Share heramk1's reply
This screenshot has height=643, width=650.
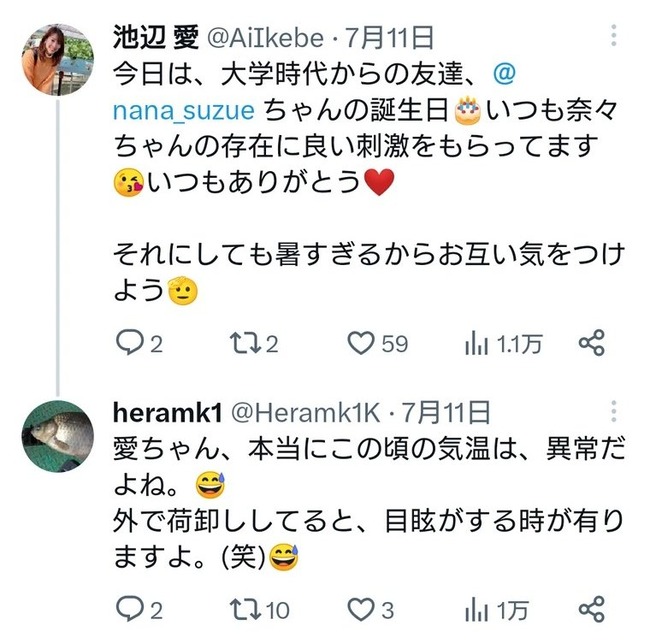click(x=592, y=609)
